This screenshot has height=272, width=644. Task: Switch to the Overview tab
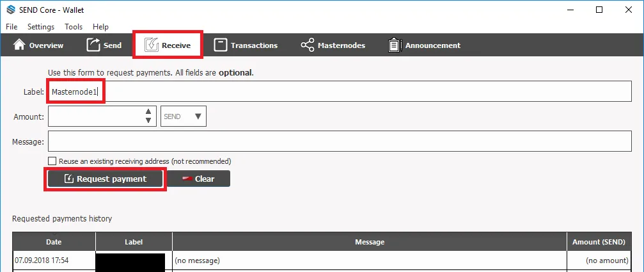(x=38, y=45)
